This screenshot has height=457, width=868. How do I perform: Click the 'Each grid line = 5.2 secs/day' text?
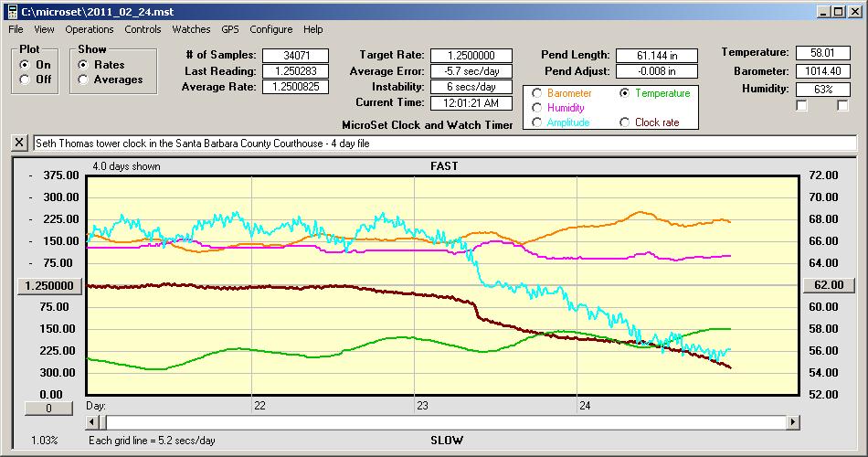pos(152,441)
